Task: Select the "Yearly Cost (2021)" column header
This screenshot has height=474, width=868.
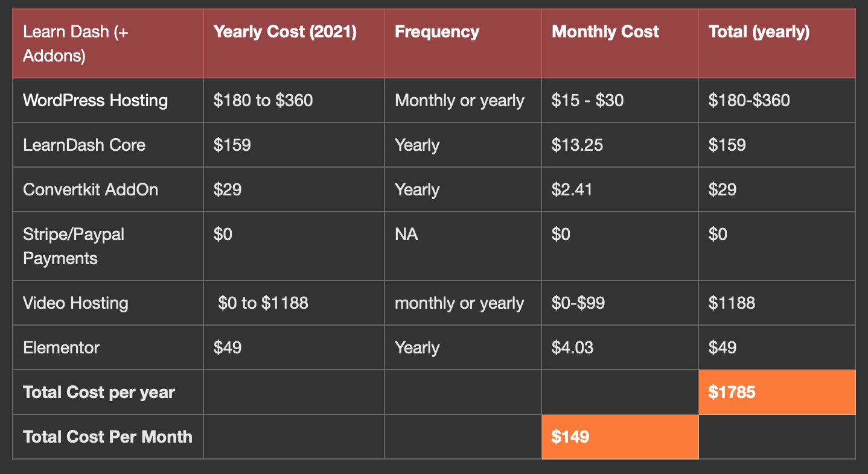Action: click(285, 32)
